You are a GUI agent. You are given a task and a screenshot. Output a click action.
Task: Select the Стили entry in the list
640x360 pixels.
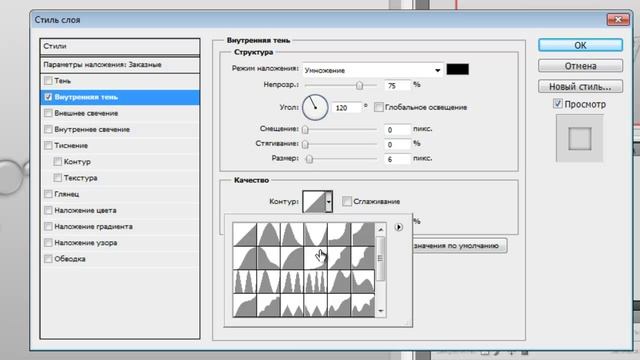tap(120, 47)
